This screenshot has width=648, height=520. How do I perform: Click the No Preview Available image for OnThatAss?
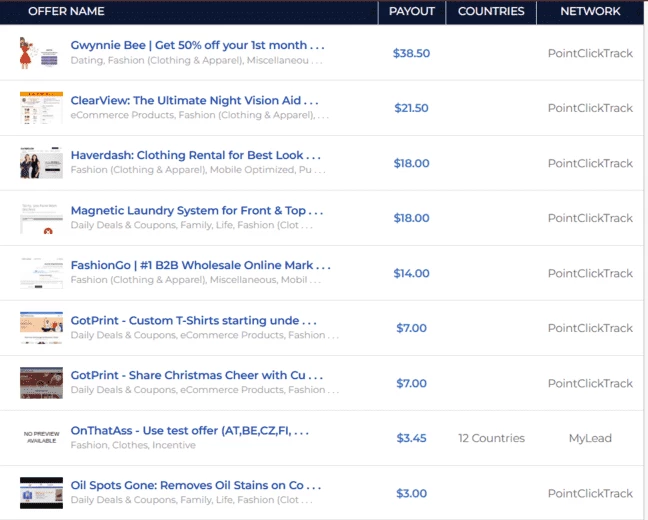[x=41, y=437]
